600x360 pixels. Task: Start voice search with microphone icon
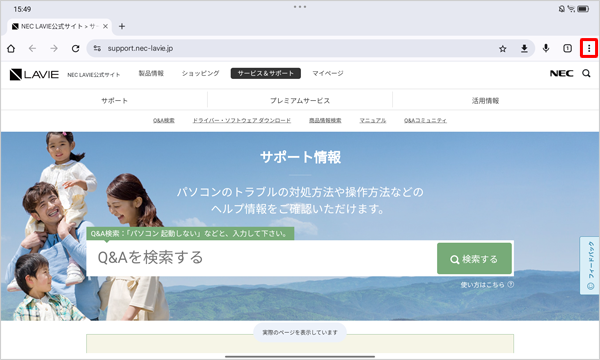click(x=546, y=48)
